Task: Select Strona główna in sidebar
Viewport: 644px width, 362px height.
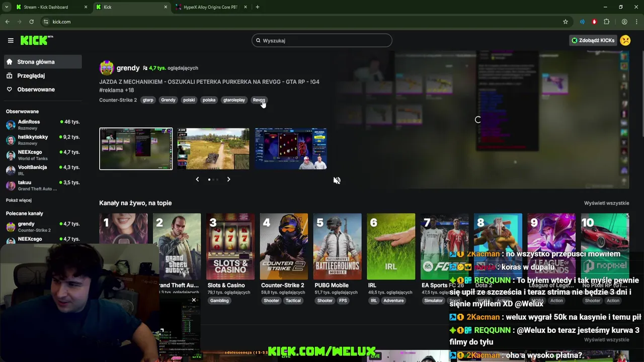Action: coord(43,62)
